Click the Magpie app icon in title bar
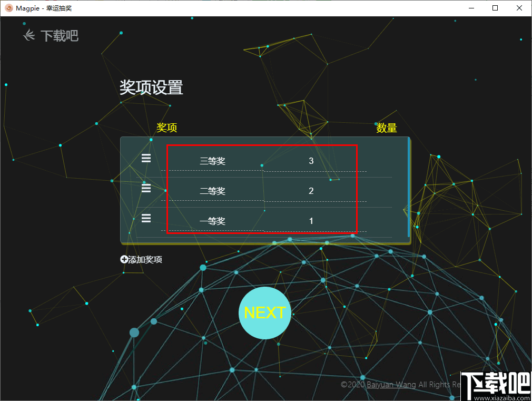This screenshot has height=401, width=532. [9, 8]
